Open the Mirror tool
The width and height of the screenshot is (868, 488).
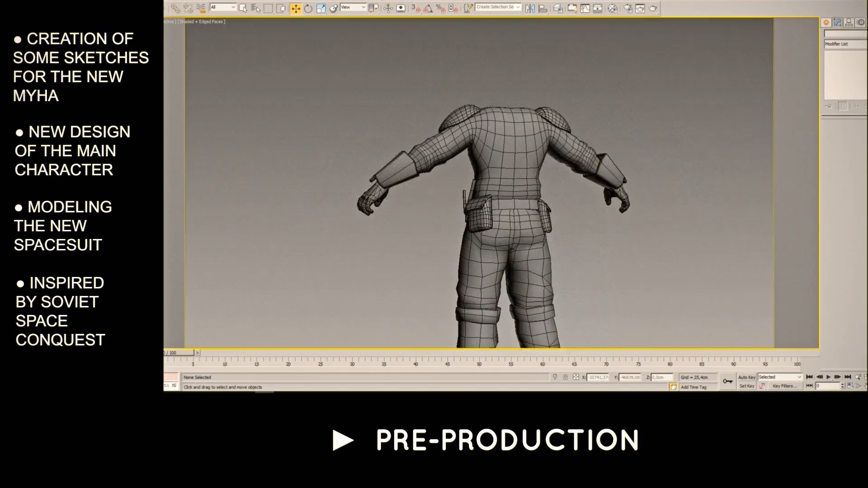click(x=530, y=8)
